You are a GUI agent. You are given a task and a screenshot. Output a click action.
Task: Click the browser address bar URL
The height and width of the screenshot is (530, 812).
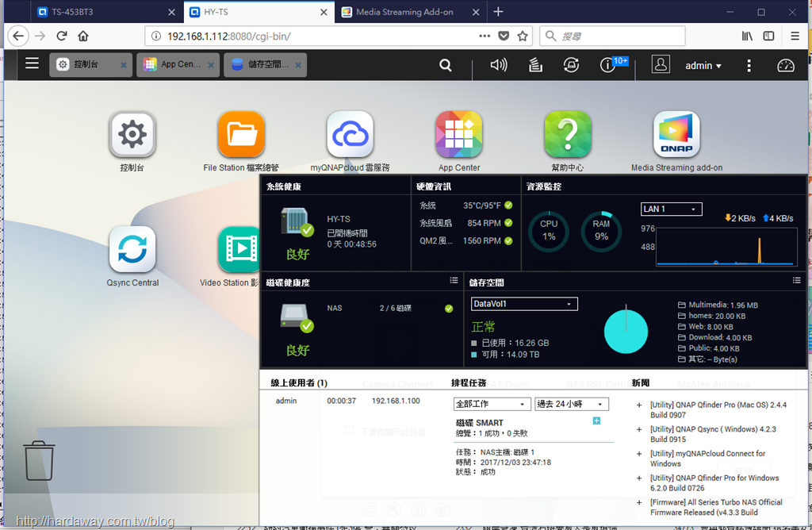point(228,36)
